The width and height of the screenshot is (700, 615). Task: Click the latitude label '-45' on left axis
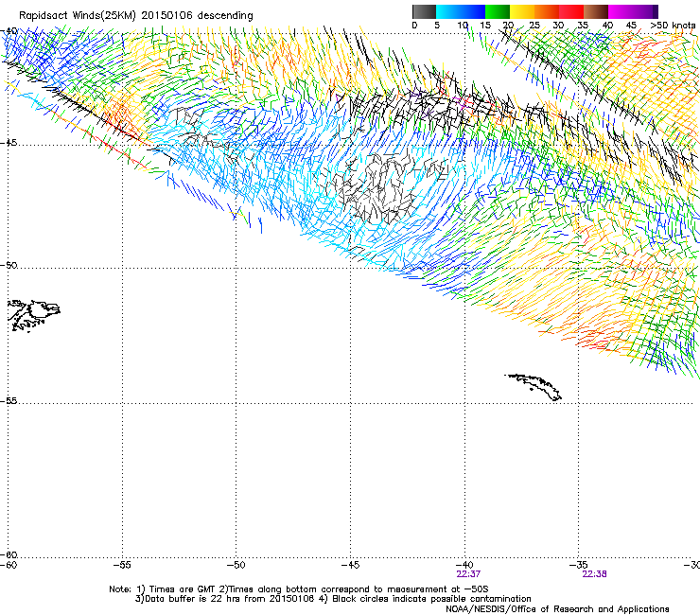click(x=9, y=143)
